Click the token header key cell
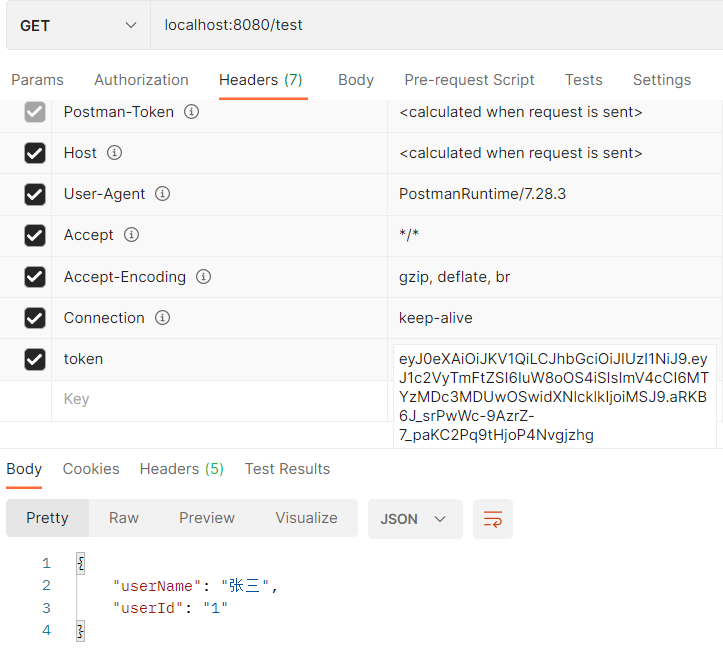723x665 pixels. pos(219,359)
